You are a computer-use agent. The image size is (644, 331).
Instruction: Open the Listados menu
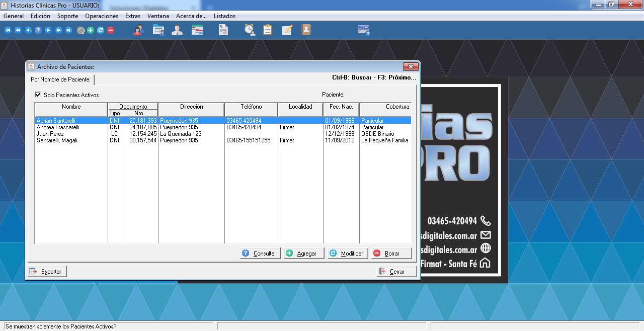(224, 16)
